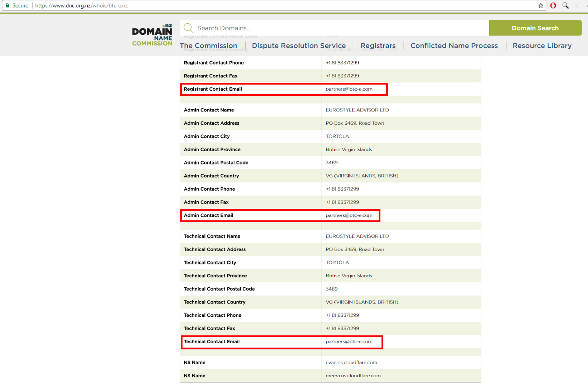Screen dimensions: 588x387
Task: Select the NS Name label beside evan.ns.cloudflare.com
Action: click(195, 363)
